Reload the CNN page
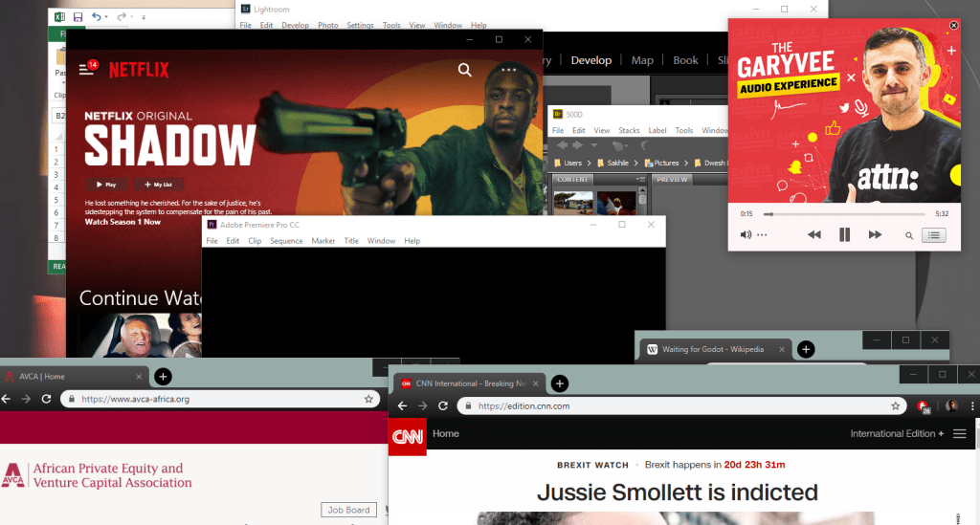 pyautogui.click(x=443, y=405)
